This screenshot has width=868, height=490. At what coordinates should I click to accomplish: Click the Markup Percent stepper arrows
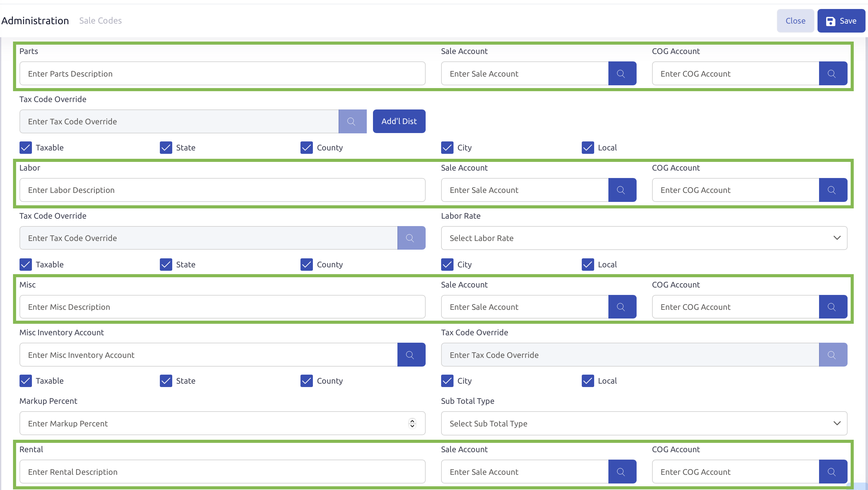coord(412,423)
